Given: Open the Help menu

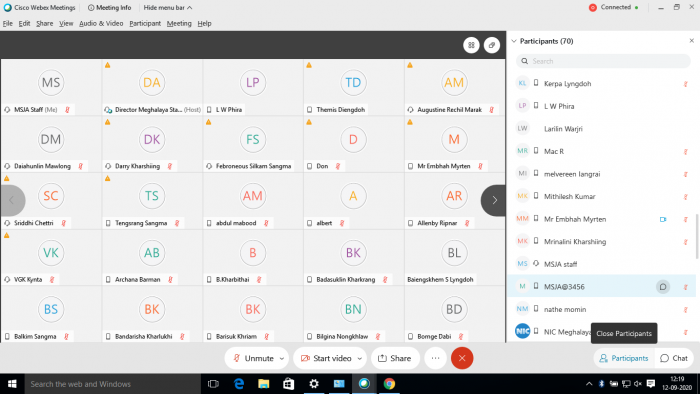Looking at the screenshot, I should [204, 23].
